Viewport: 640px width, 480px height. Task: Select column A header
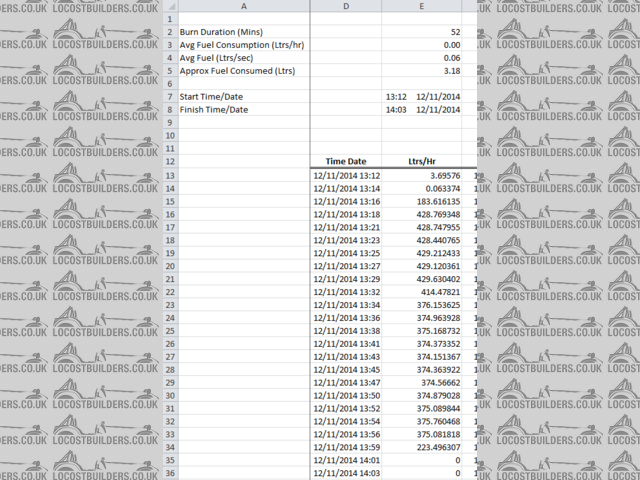[244, 6]
